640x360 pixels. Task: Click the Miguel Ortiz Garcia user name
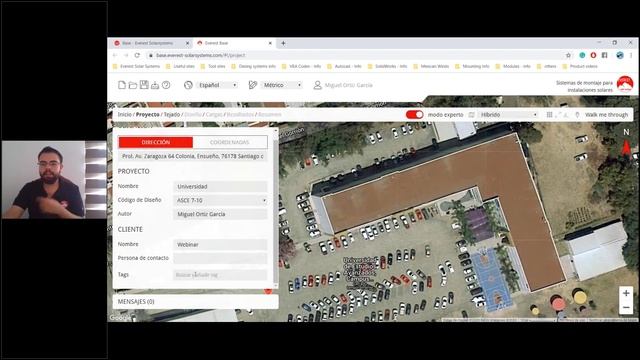[x=349, y=85]
